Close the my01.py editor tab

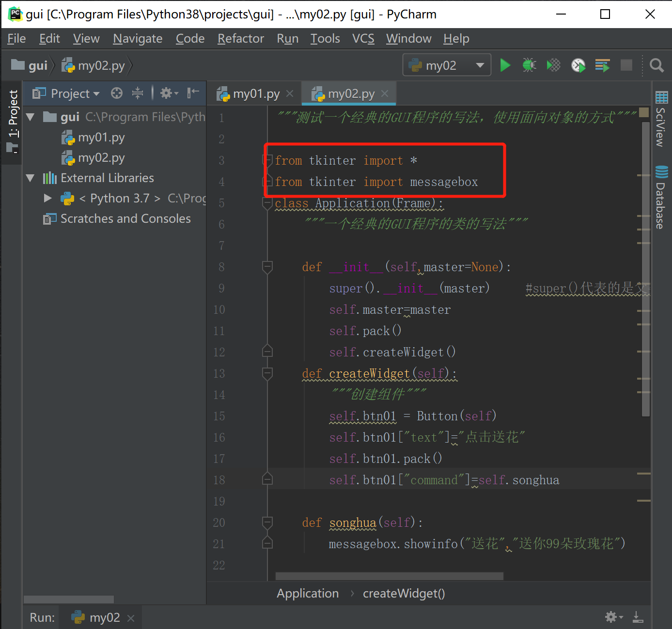(x=290, y=93)
